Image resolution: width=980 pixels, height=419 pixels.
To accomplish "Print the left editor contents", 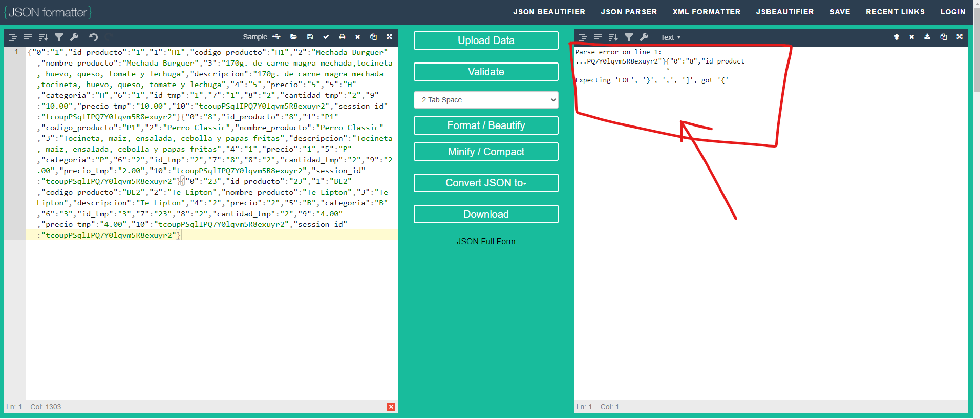I will (342, 37).
